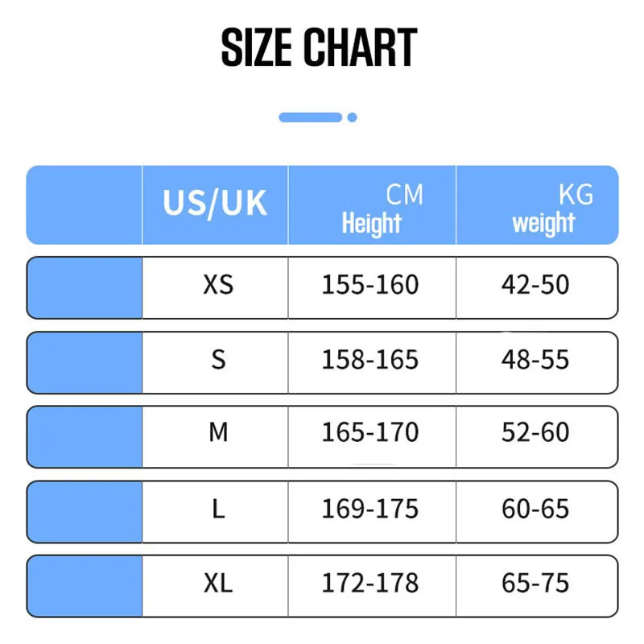Click the small blue dot beside divider

[352, 118]
